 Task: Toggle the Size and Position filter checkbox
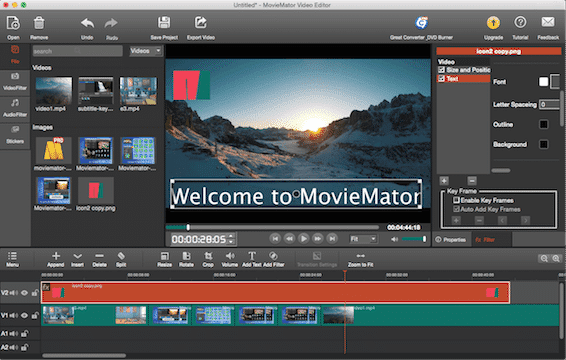pyautogui.click(x=441, y=70)
